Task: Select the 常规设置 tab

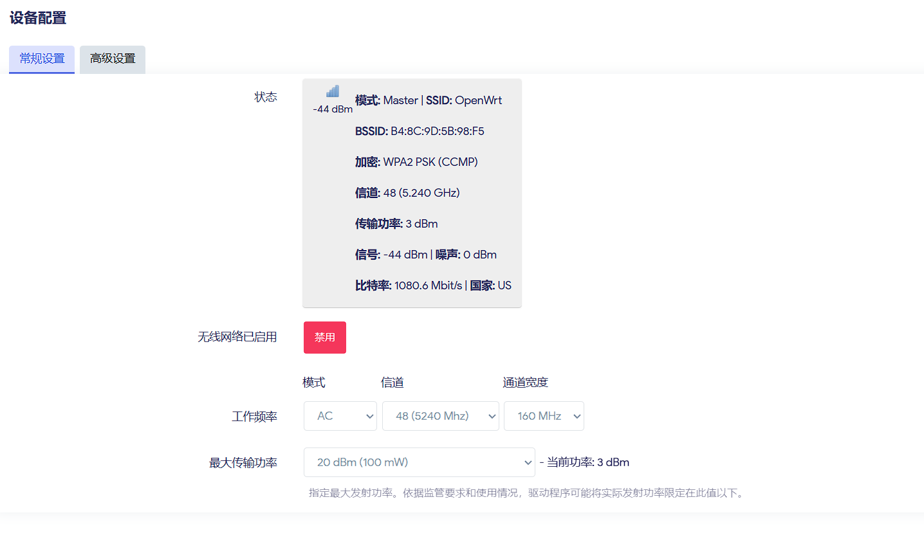Action: pos(42,59)
